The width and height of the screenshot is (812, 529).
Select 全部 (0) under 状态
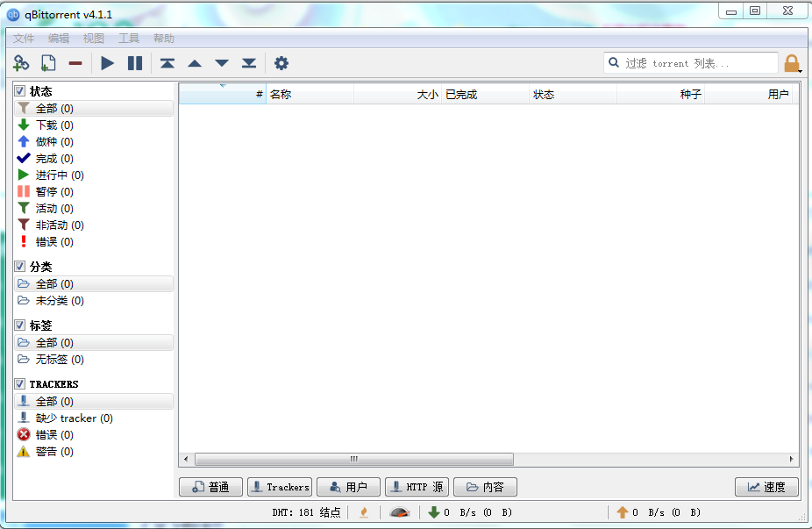[x=94, y=108]
